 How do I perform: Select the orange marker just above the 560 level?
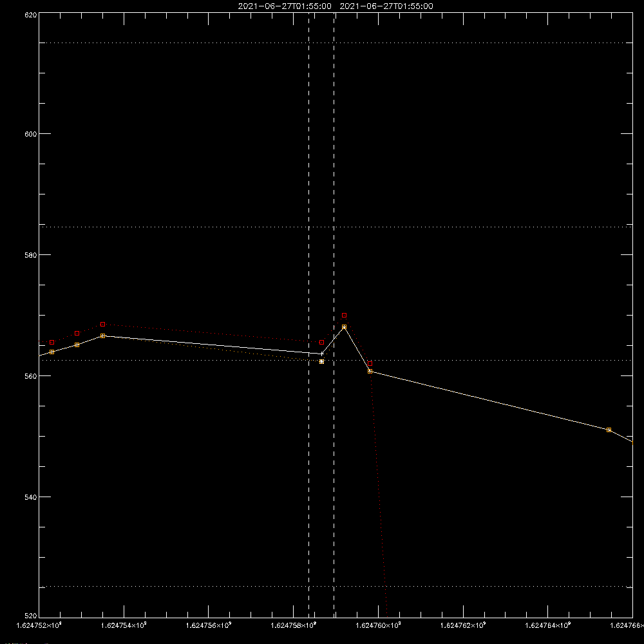(x=370, y=372)
